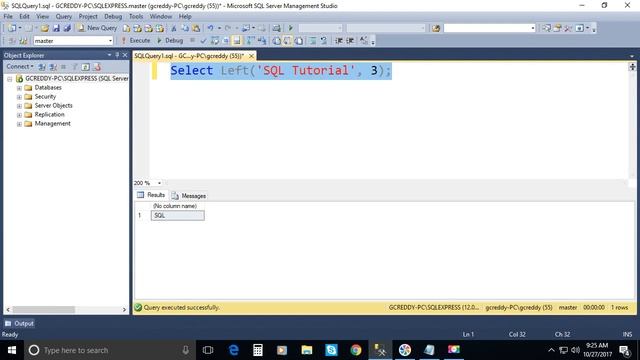The height and width of the screenshot is (360, 640).
Task: Switch to the Results tab
Action: pyautogui.click(x=151, y=195)
